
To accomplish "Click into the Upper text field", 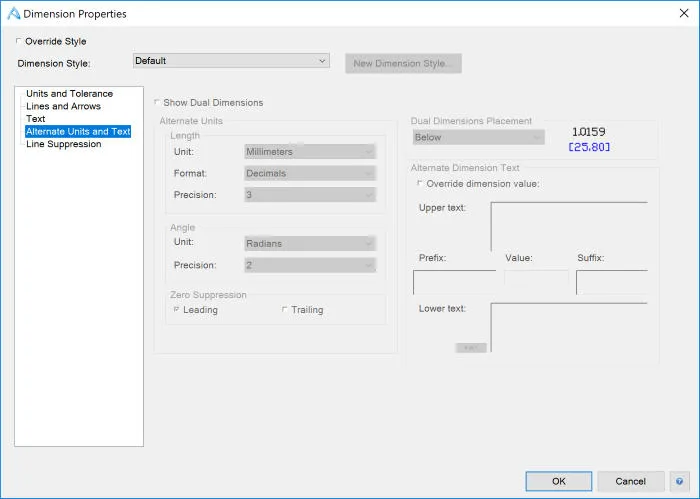I will coord(569,227).
